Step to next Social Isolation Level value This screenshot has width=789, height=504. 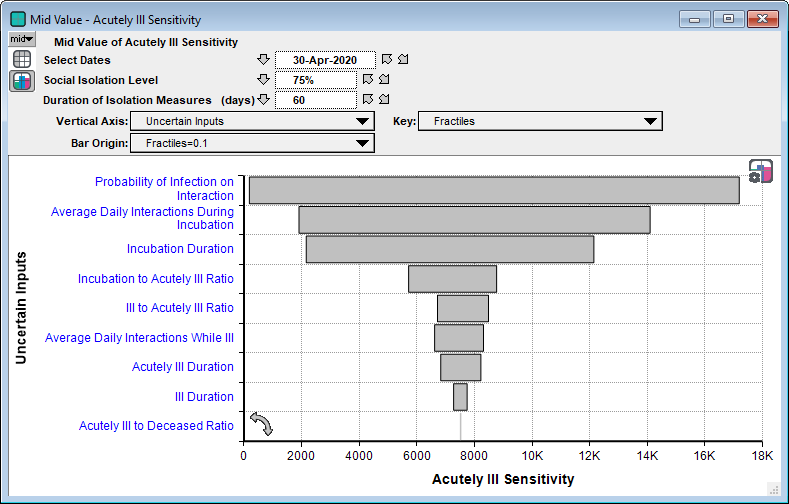[x=384, y=79]
